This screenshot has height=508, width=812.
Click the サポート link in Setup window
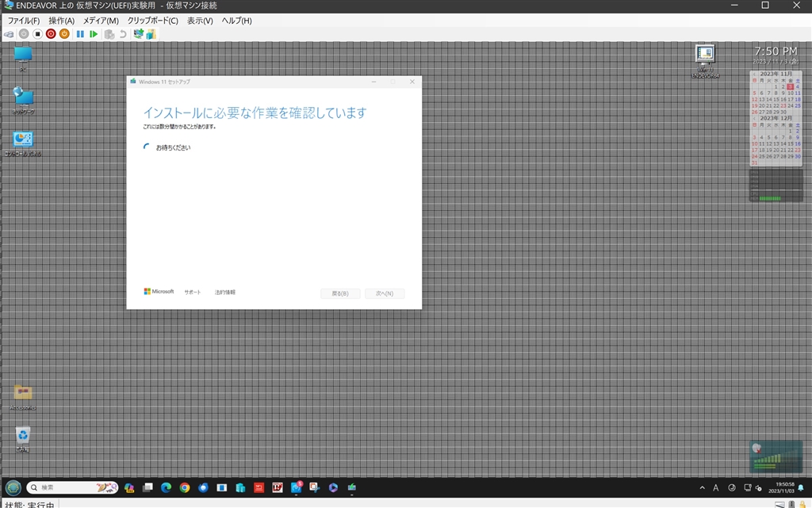(x=192, y=292)
